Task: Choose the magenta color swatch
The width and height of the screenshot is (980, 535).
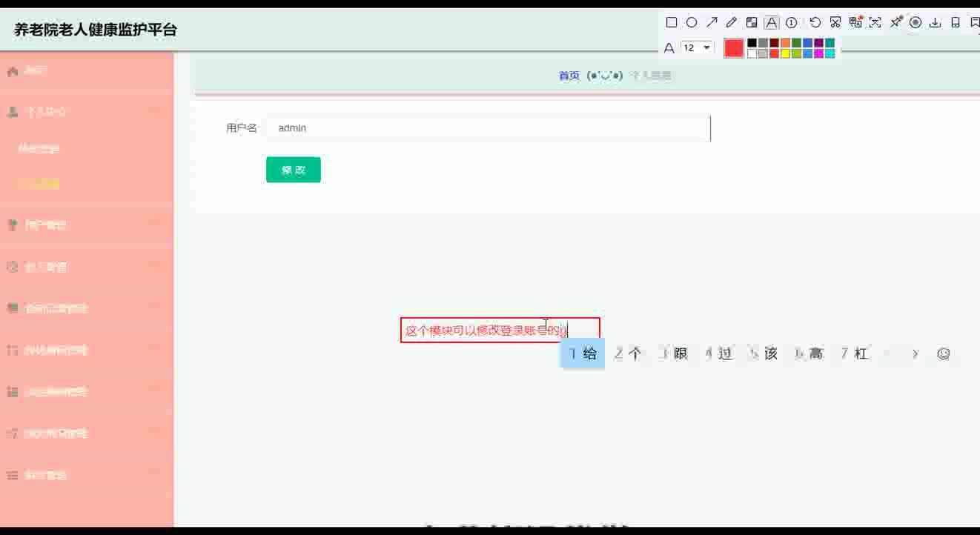Action: (819, 53)
